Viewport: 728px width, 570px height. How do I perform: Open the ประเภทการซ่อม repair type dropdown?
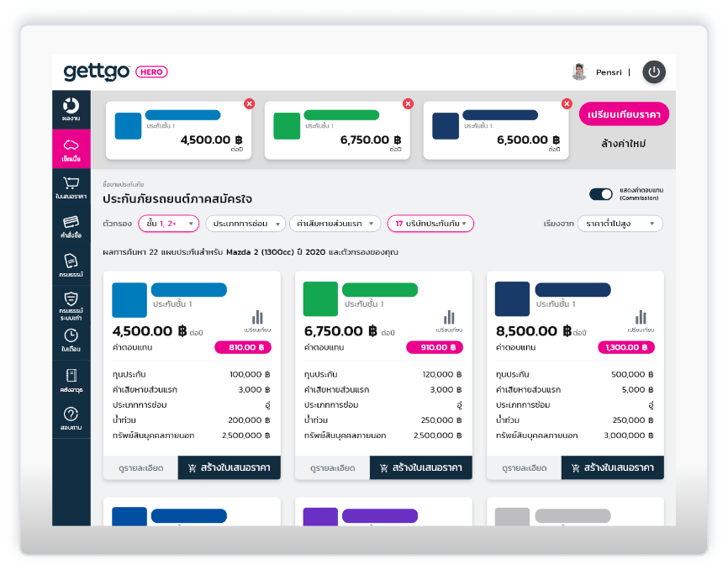point(245,224)
